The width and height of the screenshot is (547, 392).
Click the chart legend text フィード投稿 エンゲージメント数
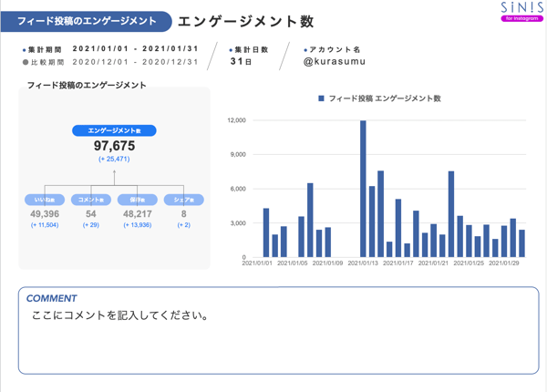tap(385, 98)
